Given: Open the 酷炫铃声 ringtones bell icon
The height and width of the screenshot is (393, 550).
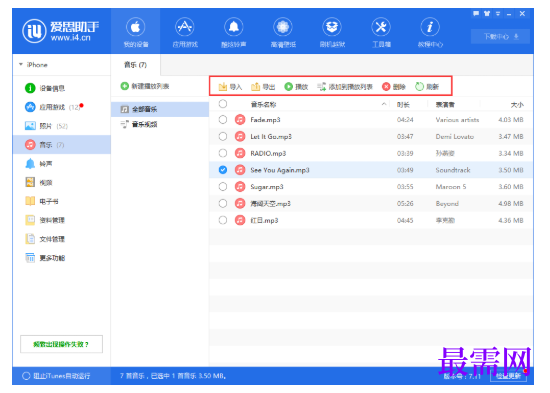Looking at the screenshot, I should 234,27.
